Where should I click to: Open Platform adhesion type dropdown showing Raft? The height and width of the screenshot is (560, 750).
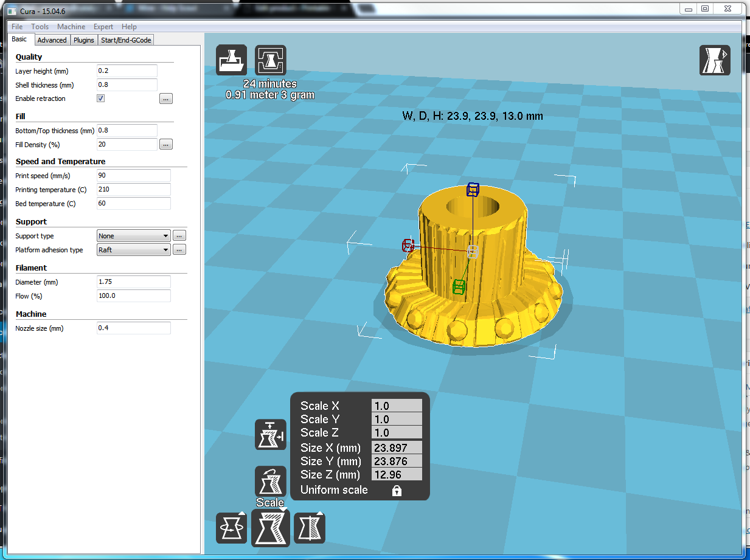(134, 250)
